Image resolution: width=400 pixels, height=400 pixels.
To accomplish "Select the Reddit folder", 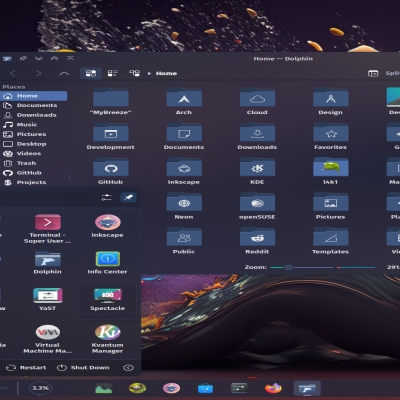I will click(x=257, y=241).
